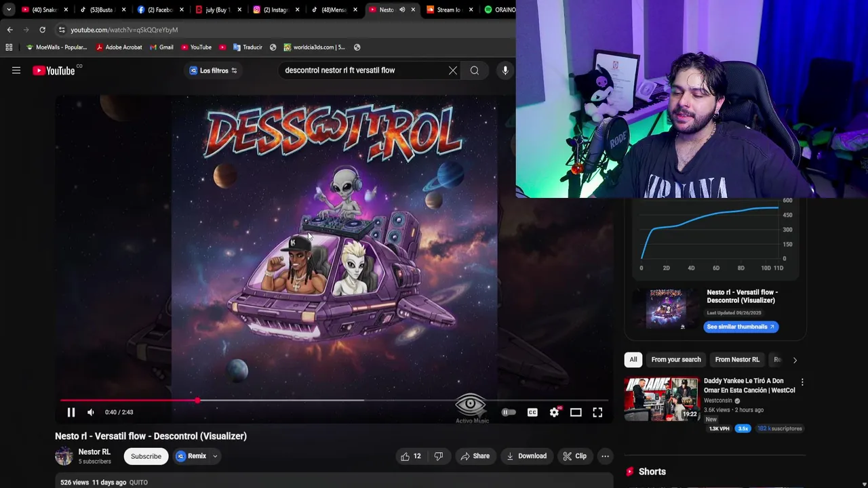Reload the page

[42, 30]
